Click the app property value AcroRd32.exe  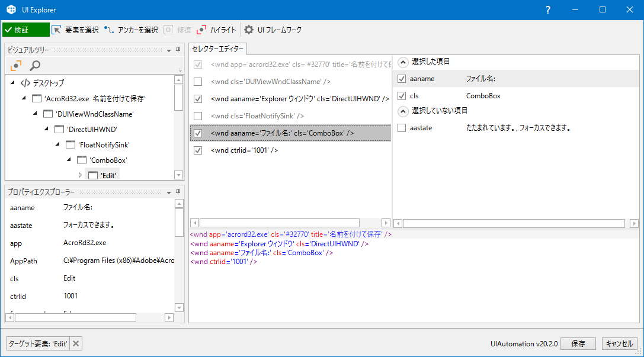pyautogui.click(x=85, y=243)
